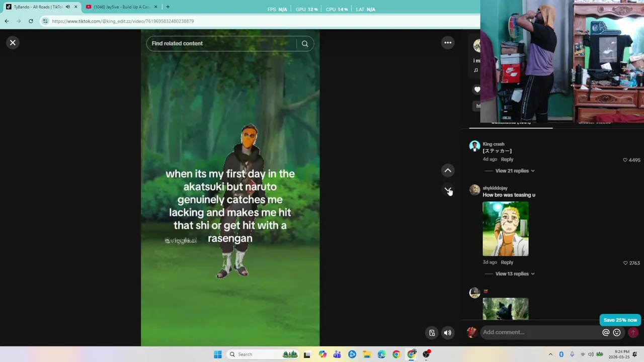Like shykiddojay's comment with 2763 likes
Viewport: 644px width, 362px height.
click(625, 263)
